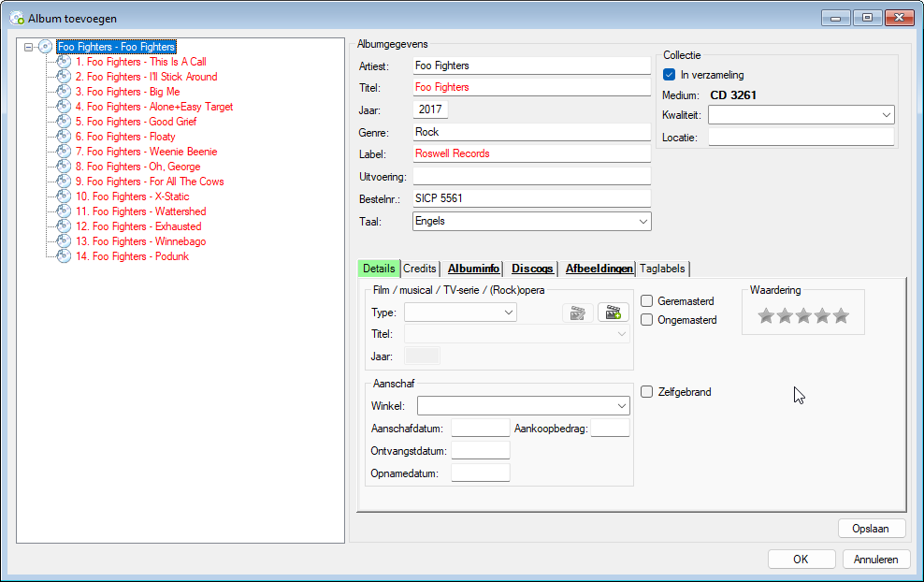924x582 pixels.
Task: Click the greyed-out film clapperboard icon button
Action: point(578,313)
